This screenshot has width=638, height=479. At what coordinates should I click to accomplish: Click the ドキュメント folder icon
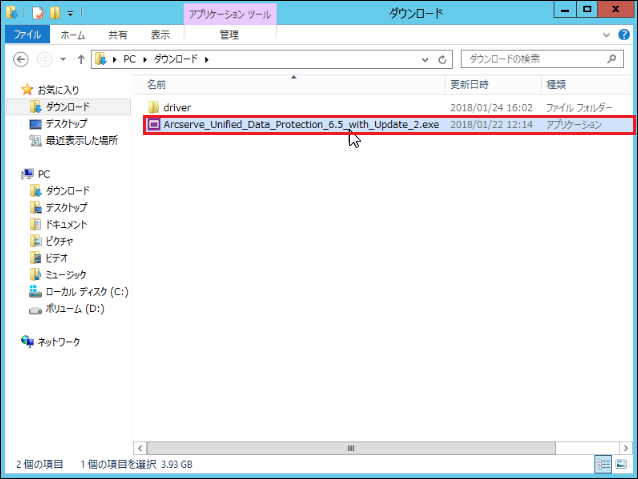pyautogui.click(x=35, y=224)
